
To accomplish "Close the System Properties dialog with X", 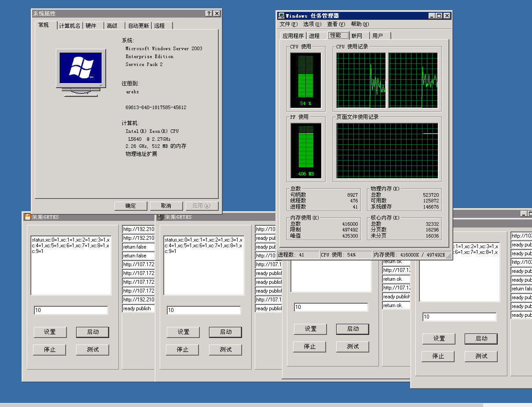I will [216, 14].
